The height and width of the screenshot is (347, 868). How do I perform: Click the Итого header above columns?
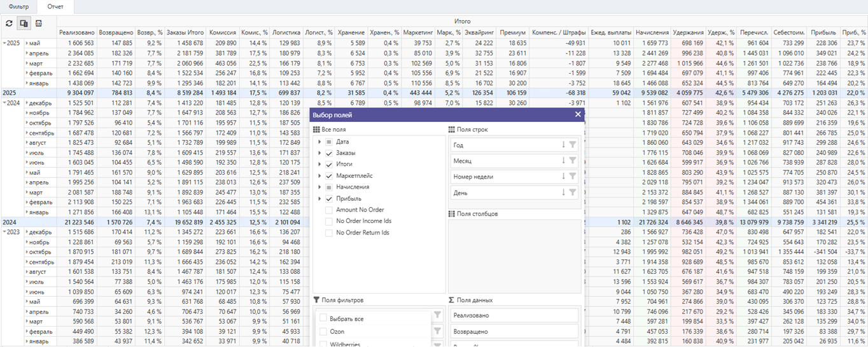tap(462, 22)
